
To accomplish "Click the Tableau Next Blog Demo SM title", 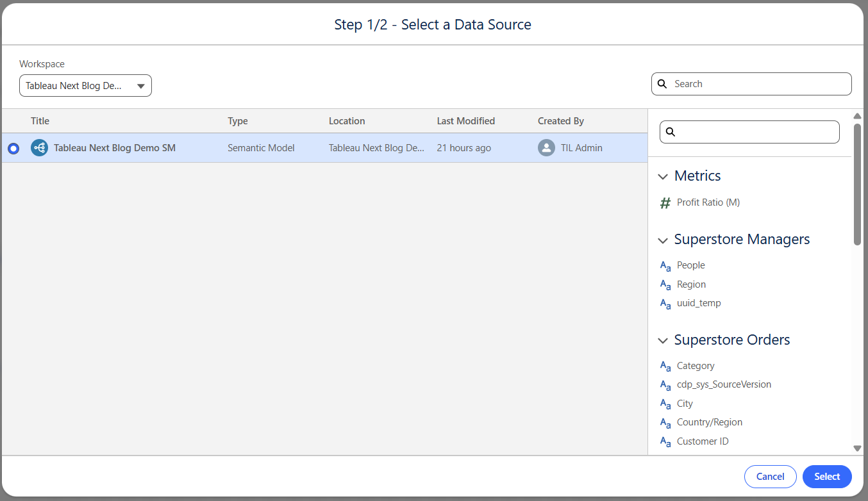I will click(x=115, y=148).
